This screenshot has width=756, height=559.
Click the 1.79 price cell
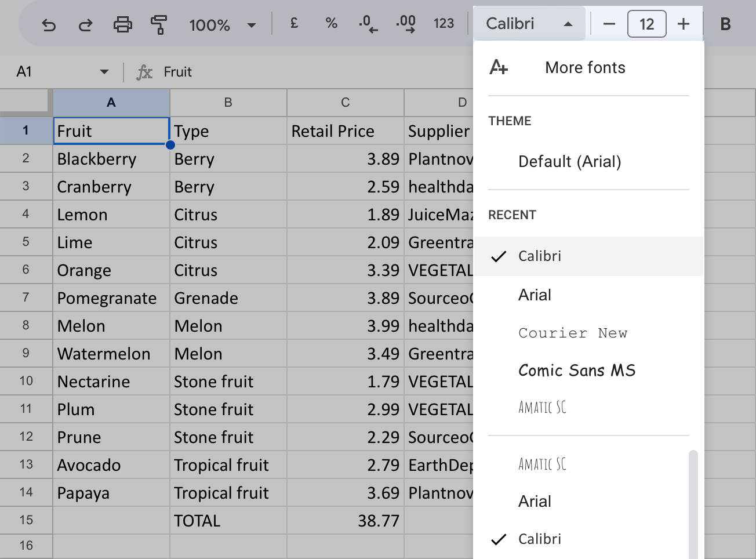pos(346,382)
